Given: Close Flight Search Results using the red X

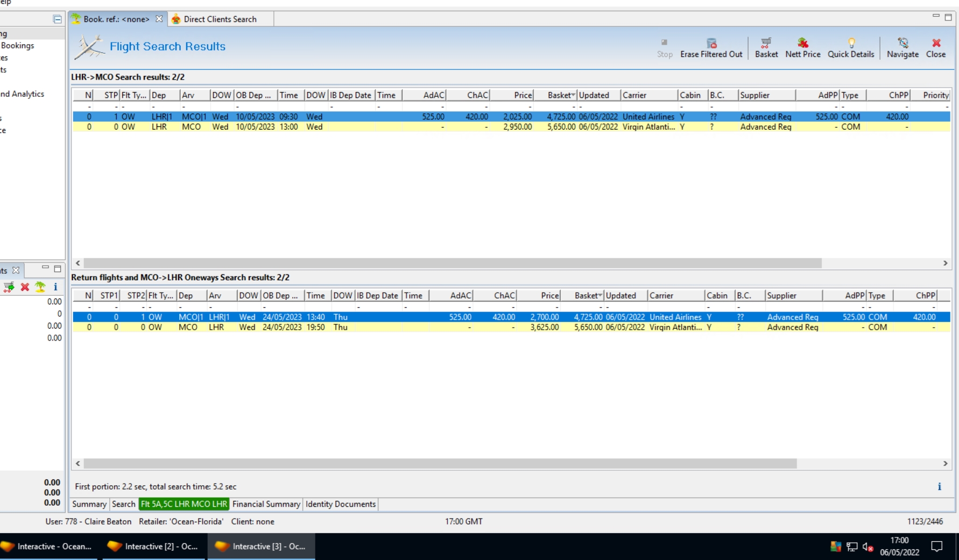Looking at the screenshot, I should (936, 43).
